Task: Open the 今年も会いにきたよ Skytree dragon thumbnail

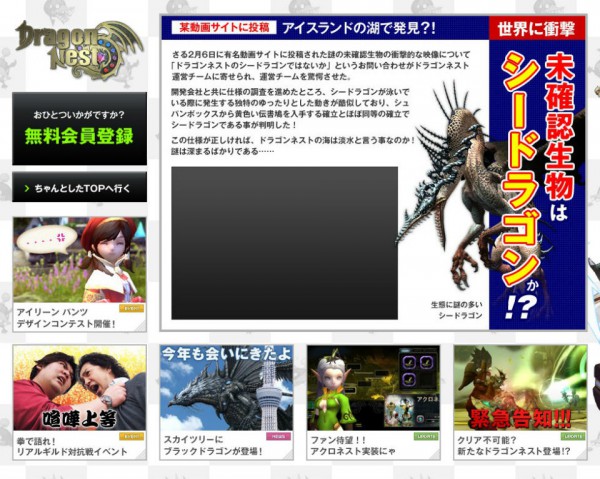Action: click(227, 388)
